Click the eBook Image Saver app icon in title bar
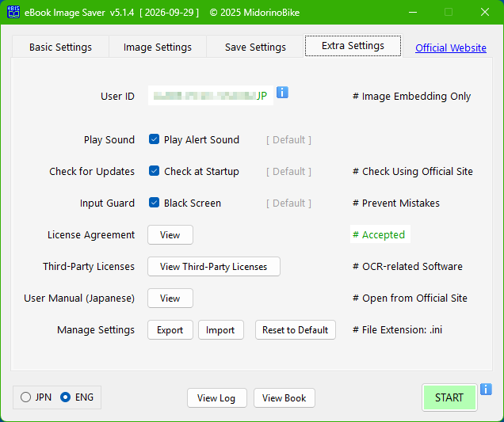This screenshot has width=504, height=422. (13, 12)
